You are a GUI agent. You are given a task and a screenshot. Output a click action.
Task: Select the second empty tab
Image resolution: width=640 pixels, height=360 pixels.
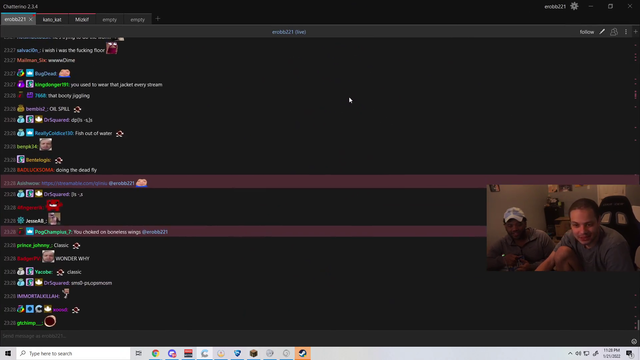(x=138, y=19)
